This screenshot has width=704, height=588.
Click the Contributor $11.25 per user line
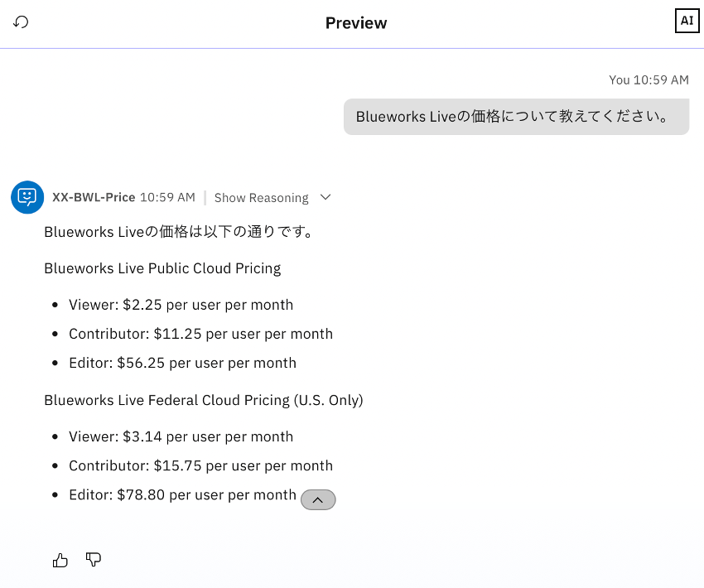coord(200,334)
